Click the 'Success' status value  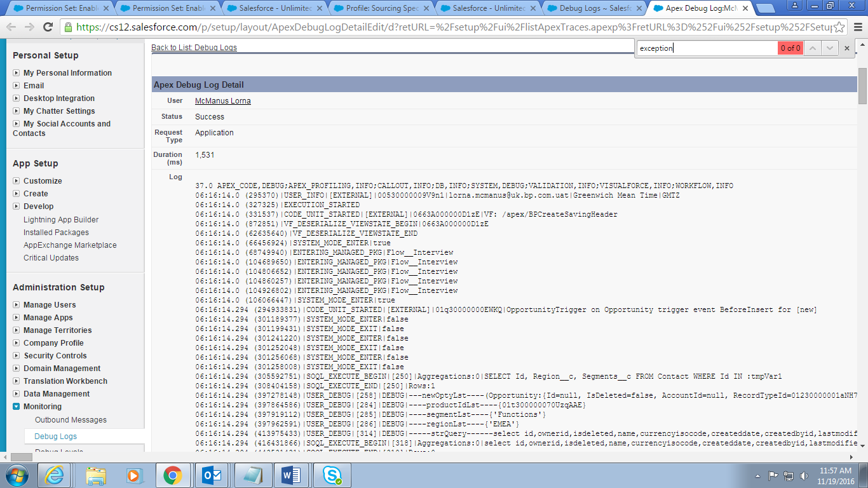(x=210, y=117)
